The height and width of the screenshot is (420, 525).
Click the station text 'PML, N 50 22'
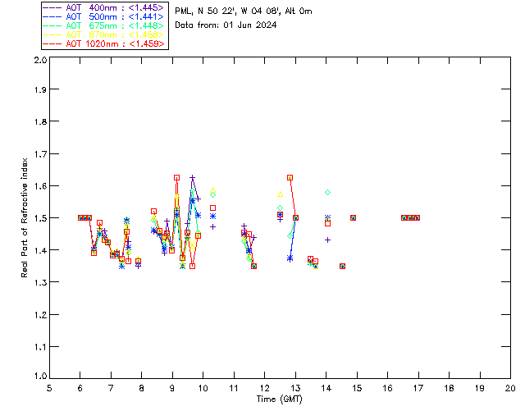click(x=204, y=11)
